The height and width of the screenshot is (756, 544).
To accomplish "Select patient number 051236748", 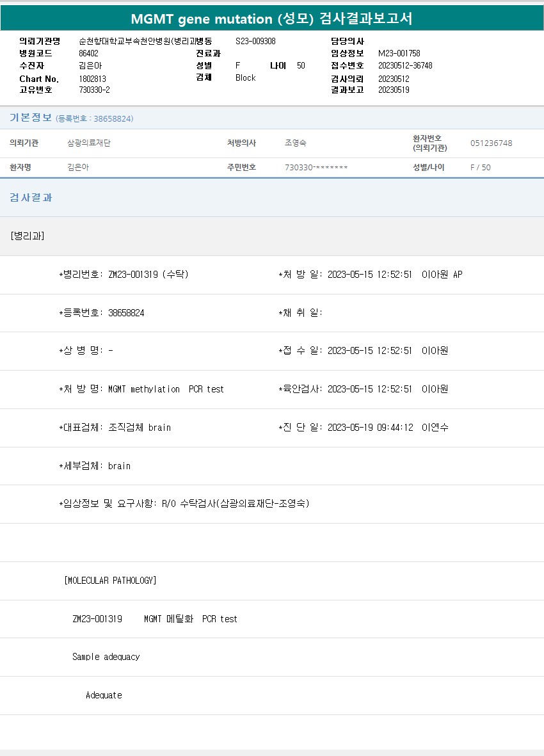I will pyautogui.click(x=491, y=143).
